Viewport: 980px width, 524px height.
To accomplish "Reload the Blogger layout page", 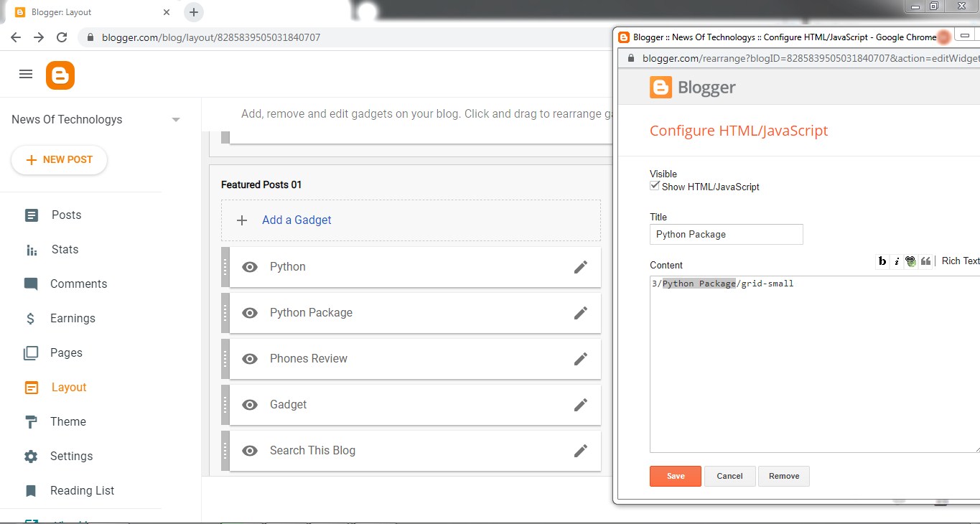I will pos(62,37).
